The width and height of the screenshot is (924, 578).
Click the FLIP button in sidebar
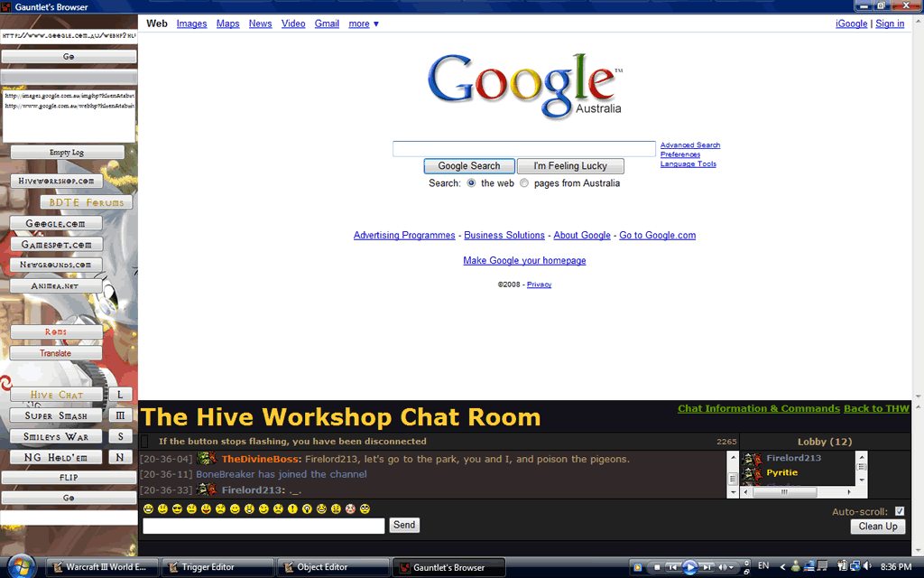tap(69, 477)
